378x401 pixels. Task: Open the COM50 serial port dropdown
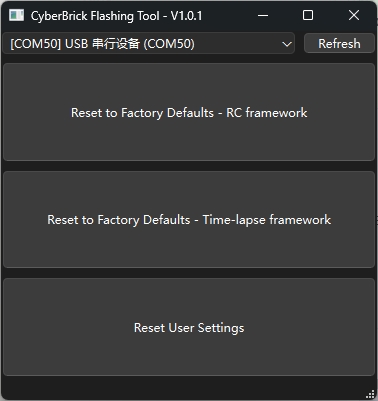149,43
